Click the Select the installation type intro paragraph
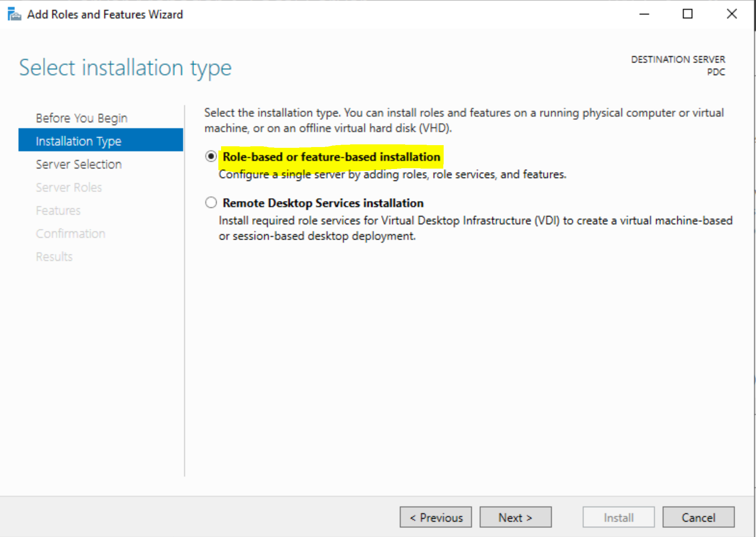 [x=464, y=120]
